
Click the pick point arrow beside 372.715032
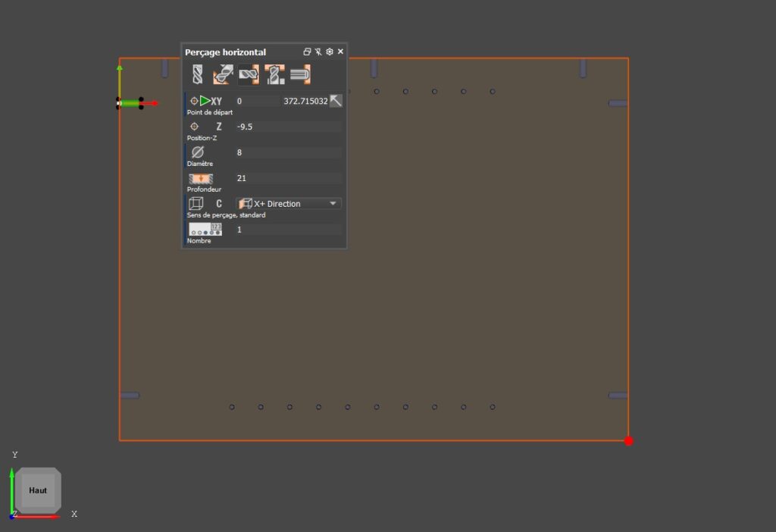coord(336,101)
